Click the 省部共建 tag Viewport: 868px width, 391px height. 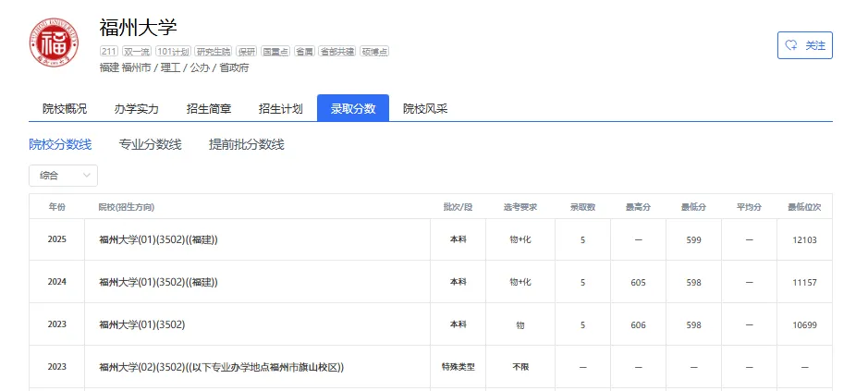tap(337, 52)
